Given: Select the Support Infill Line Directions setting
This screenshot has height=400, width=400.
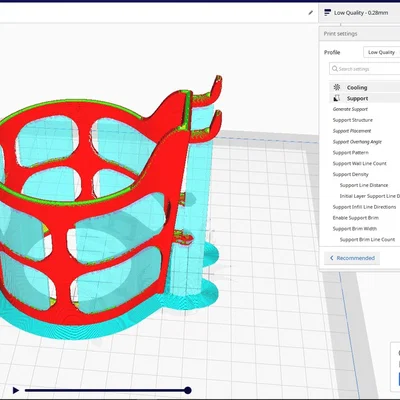Looking at the screenshot, I should (x=364, y=207).
